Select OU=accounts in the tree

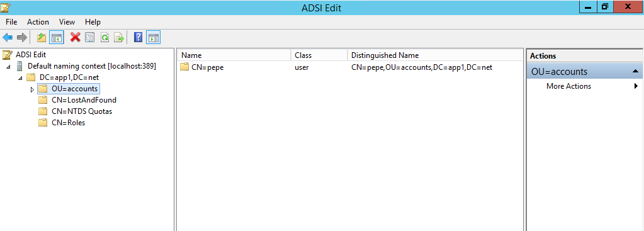pyautogui.click(x=75, y=89)
